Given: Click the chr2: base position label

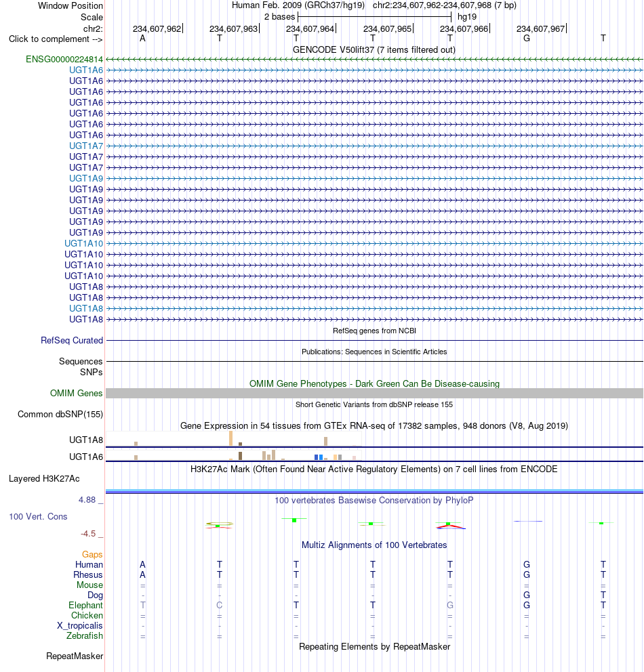Looking at the screenshot, I should click(x=93, y=28).
